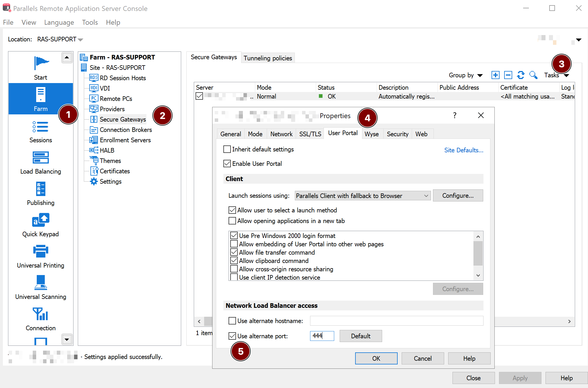The image size is (588, 388).
Task: Toggle Allow clipboard command checkbox
Action: [x=234, y=261]
